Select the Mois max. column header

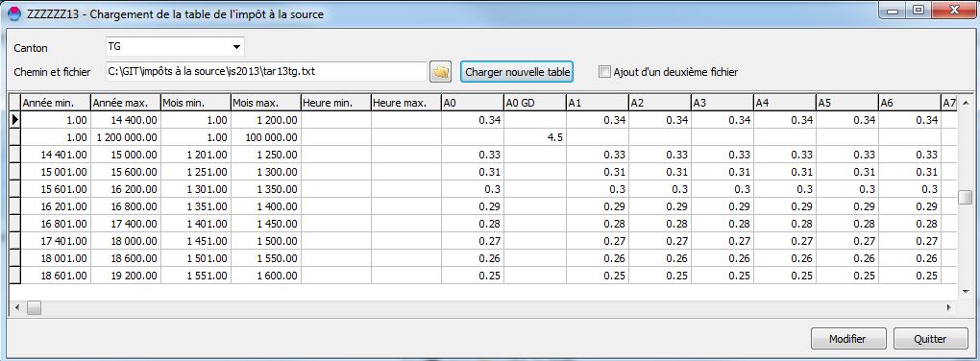[265, 103]
